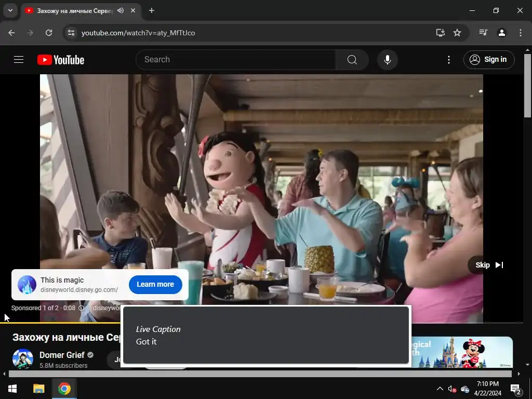Click the yellow ad progress bar

point(60,323)
